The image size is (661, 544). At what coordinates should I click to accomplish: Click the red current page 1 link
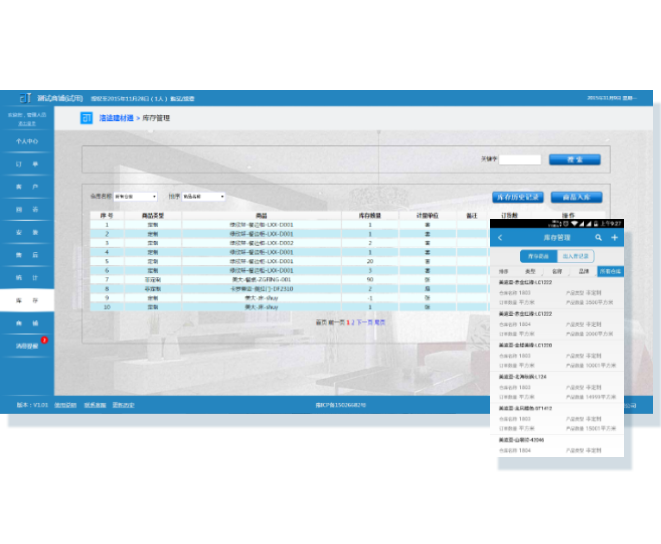pos(348,322)
